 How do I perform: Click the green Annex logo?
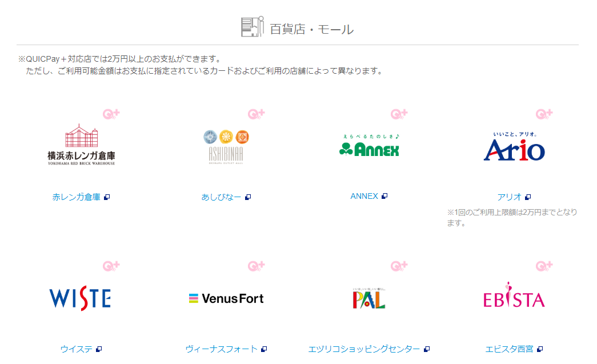pyautogui.click(x=369, y=146)
